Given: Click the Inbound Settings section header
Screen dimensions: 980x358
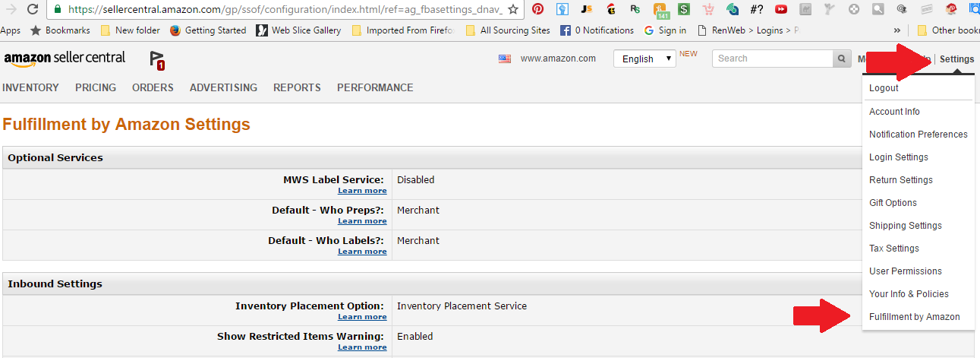Looking at the screenshot, I should click(55, 284).
